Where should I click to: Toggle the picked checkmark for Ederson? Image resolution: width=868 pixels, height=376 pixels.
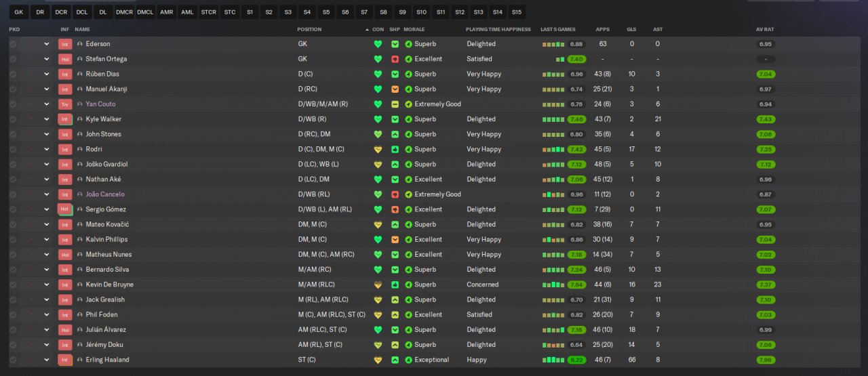coord(13,44)
